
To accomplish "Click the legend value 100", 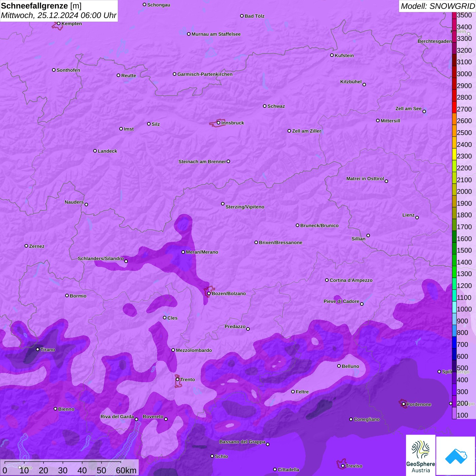I will 462,415.
